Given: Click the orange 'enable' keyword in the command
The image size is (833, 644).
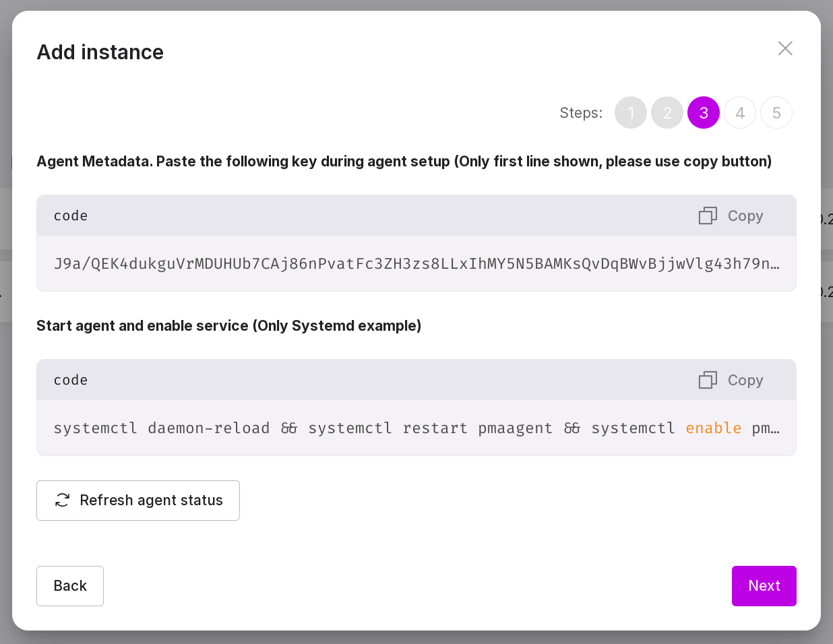Looking at the screenshot, I should pyautogui.click(x=713, y=428).
